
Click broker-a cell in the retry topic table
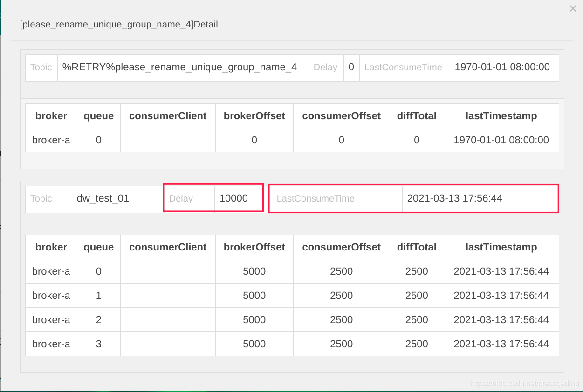click(51, 140)
